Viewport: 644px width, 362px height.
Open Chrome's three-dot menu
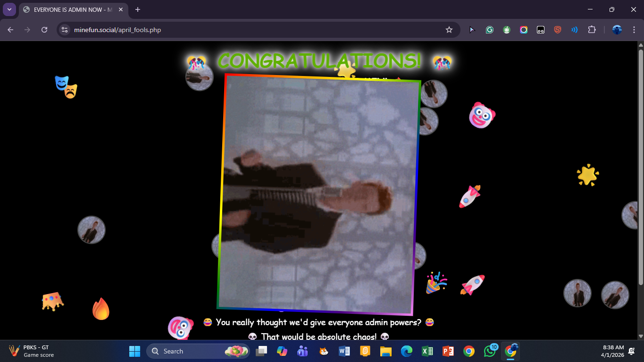(x=634, y=30)
